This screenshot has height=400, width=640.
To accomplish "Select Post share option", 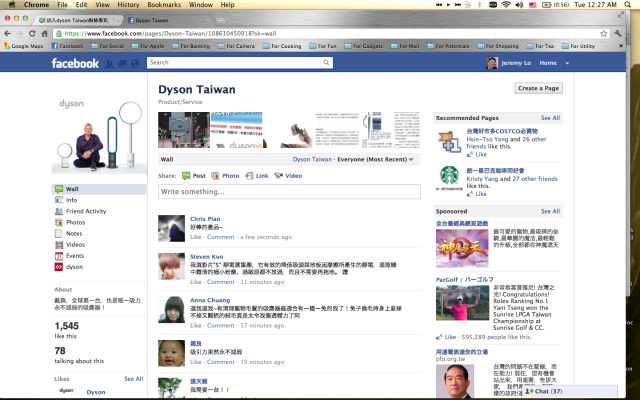I will click(194, 176).
